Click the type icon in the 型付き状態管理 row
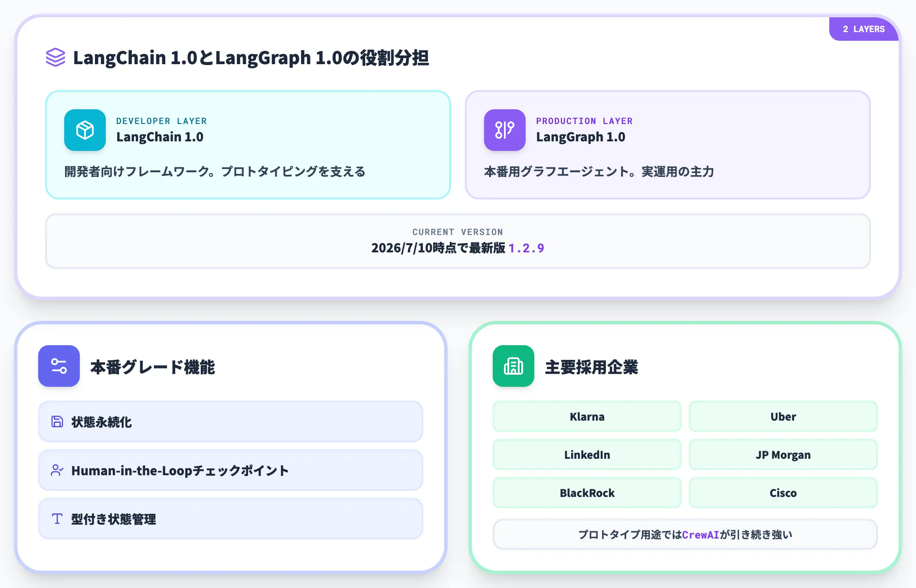The width and height of the screenshot is (916, 588). [57, 519]
